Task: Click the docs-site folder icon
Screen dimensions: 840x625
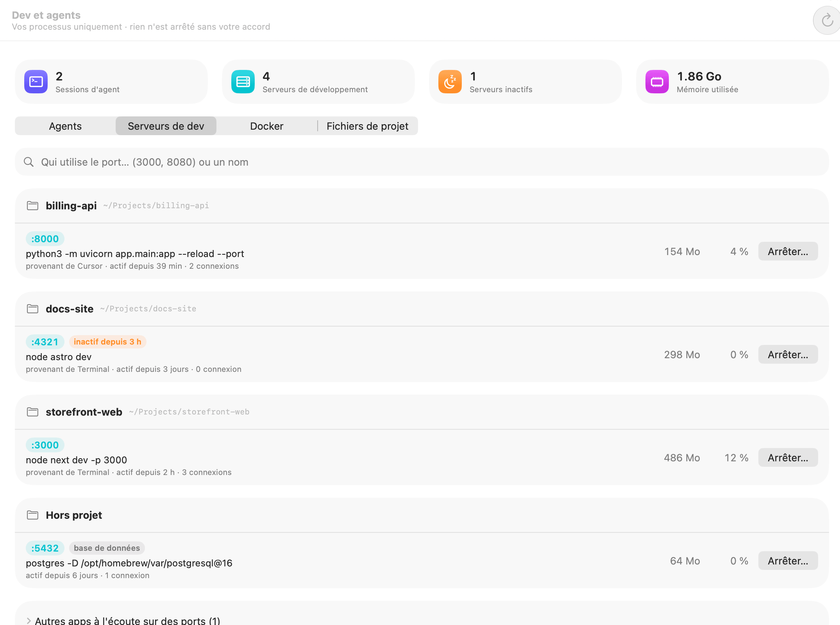Action: pos(32,309)
